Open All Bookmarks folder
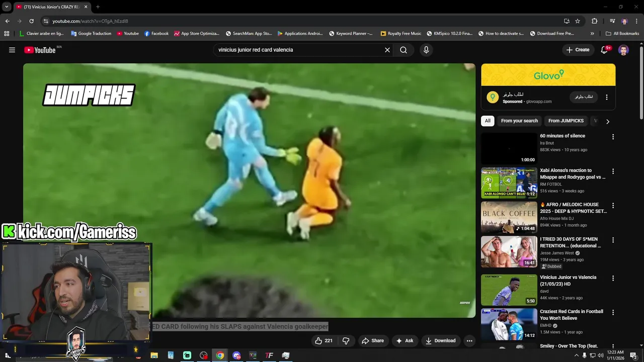The image size is (644, 362). point(622,34)
